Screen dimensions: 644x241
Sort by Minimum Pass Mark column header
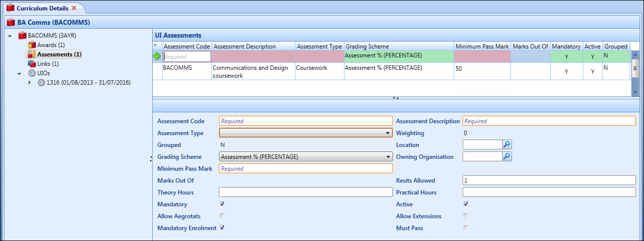pyautogui.click(x=482, y=47)
